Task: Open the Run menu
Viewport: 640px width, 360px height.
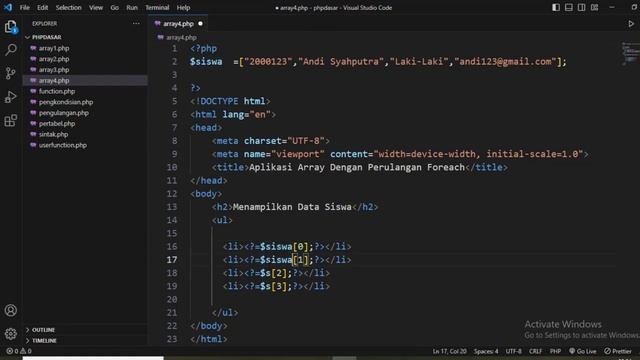Action: click(132, 7)
